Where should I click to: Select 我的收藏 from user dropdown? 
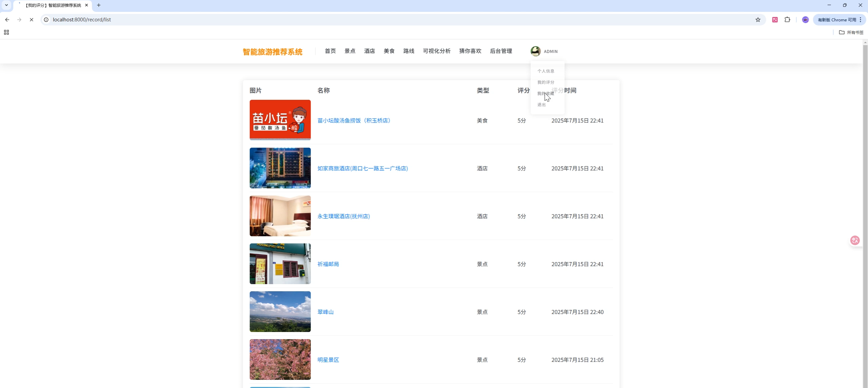(x=546, y=93)
